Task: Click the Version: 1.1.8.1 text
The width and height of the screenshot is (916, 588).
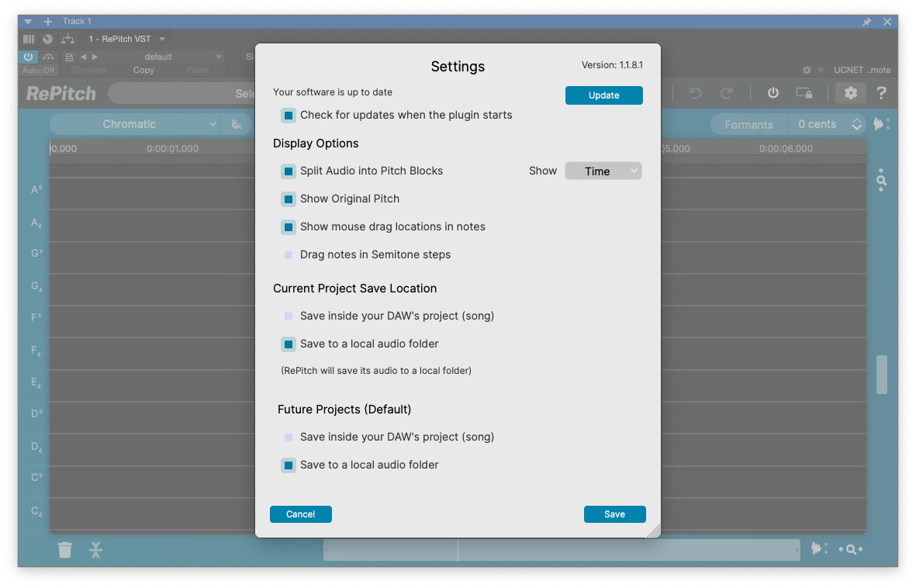Action: [x=612, y=65]
